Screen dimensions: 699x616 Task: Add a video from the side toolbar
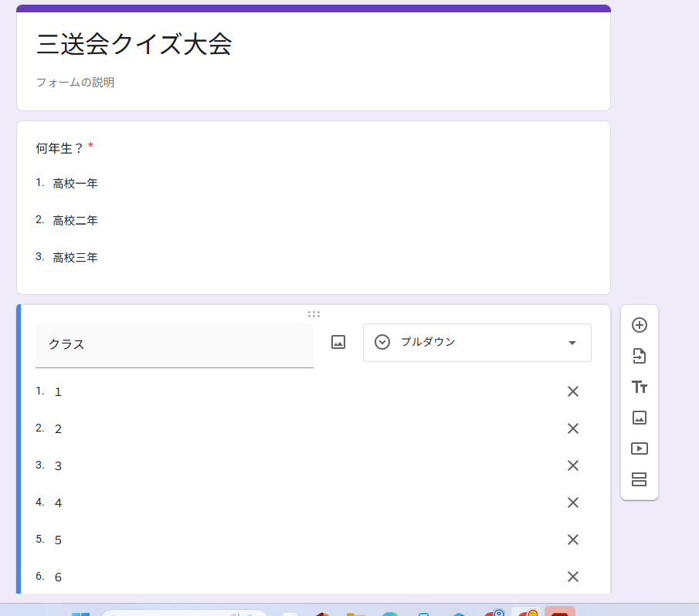[x=639, y=448]
